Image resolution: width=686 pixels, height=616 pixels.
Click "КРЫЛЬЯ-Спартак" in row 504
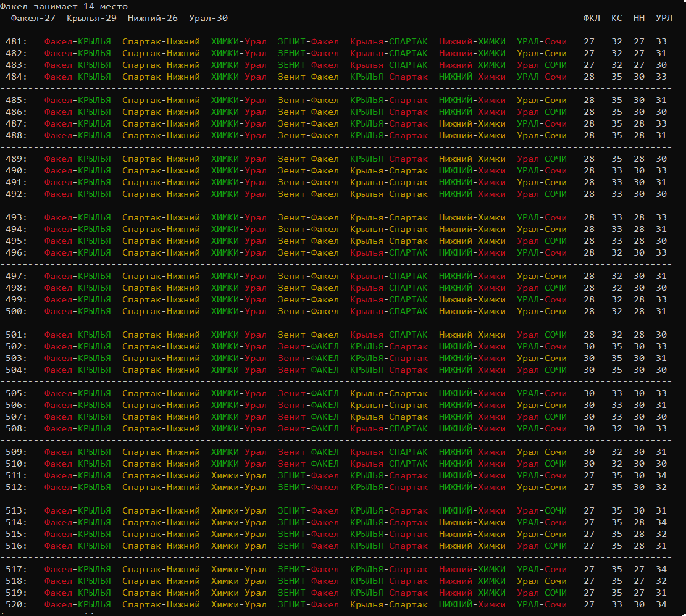click(389, 370)
